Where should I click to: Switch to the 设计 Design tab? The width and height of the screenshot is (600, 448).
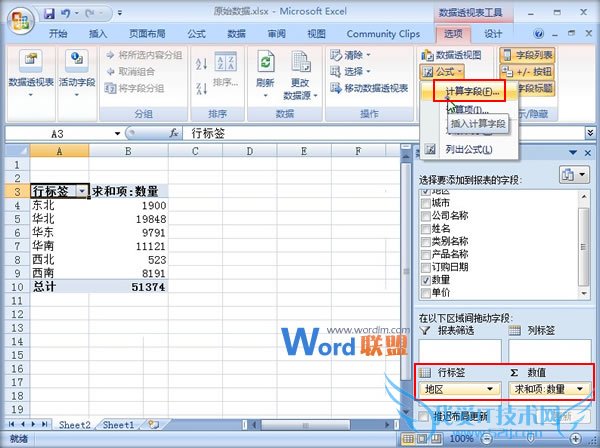(x=493, y=34)
